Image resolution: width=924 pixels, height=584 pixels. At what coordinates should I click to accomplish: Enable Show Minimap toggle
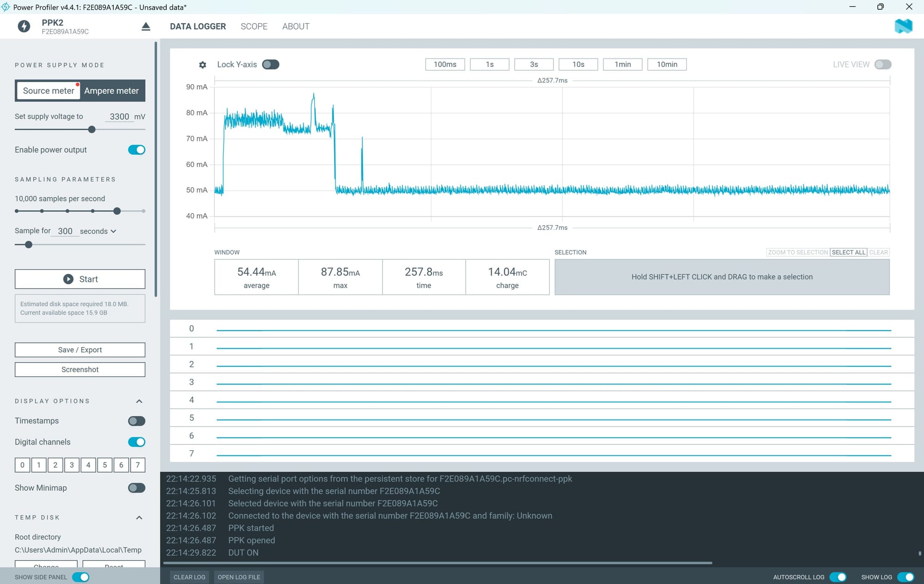137,488
